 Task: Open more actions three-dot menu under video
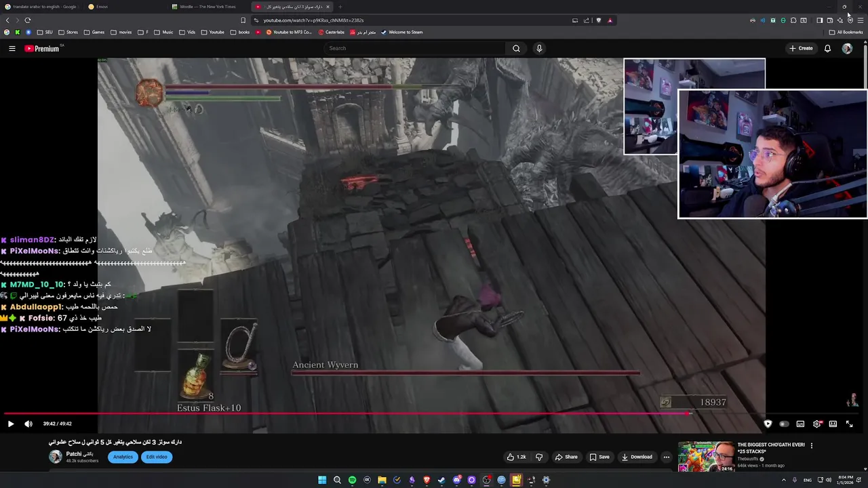666,457
